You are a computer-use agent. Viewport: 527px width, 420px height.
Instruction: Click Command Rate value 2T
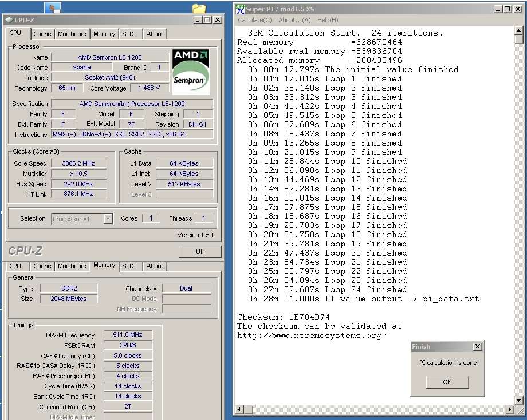point(128,407)
